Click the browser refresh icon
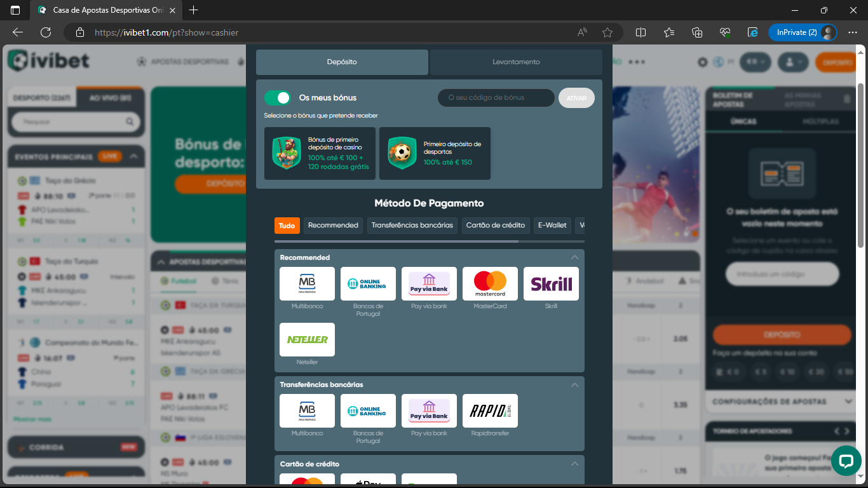Image resolution: width=868 pixels, height=488 pixels. point(46,32)
